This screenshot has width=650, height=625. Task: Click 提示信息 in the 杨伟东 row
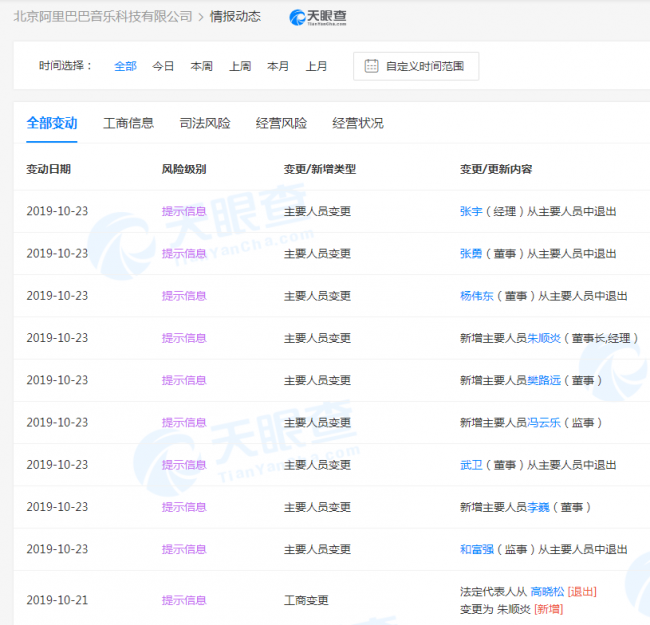184,296
